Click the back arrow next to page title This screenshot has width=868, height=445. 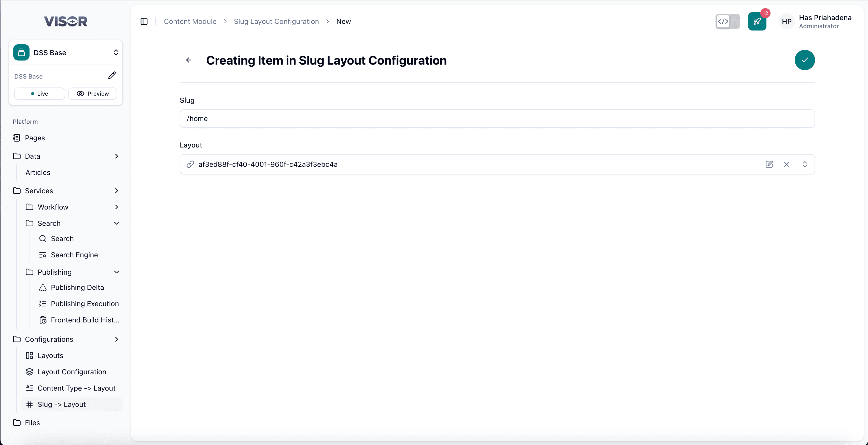189,60
